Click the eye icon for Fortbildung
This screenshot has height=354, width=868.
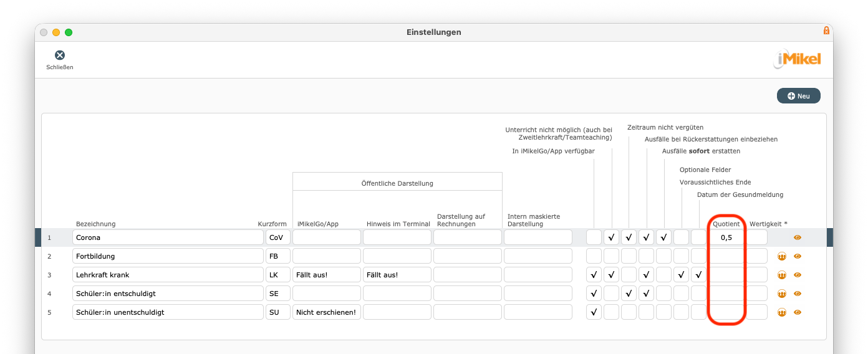click(797, 256)
